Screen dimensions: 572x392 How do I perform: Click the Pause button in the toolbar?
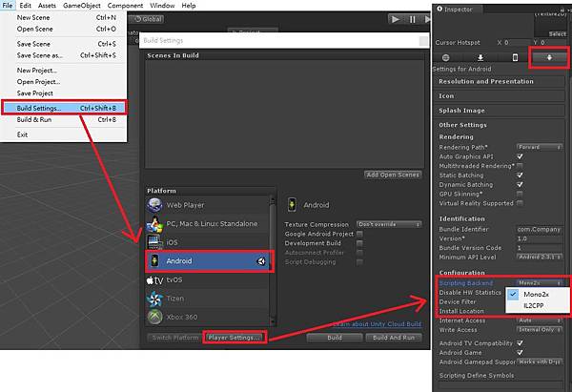pos(412,19)
